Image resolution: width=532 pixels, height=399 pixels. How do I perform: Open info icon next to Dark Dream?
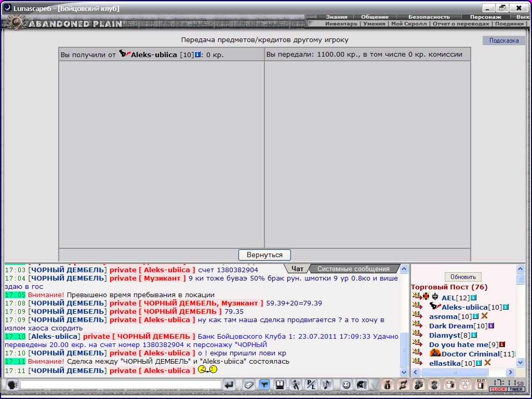pyautogui.click(x=491, y=326)
